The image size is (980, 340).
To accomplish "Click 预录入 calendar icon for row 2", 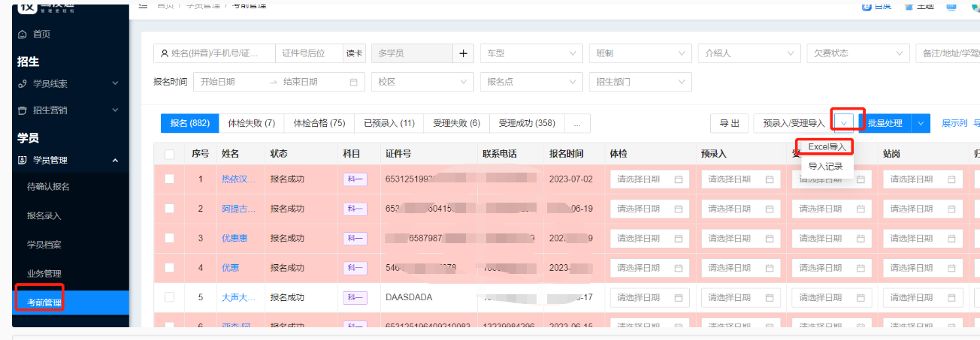I will (770, 209).
